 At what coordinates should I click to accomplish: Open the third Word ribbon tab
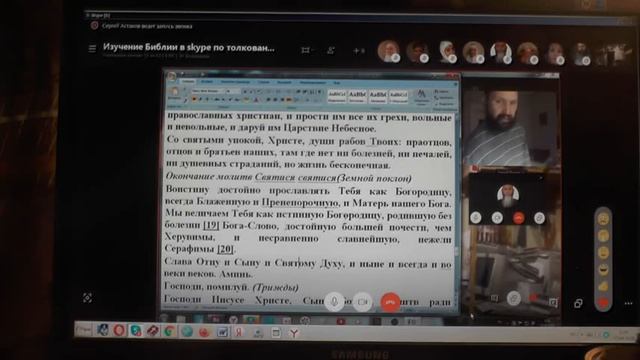(235, 82)
